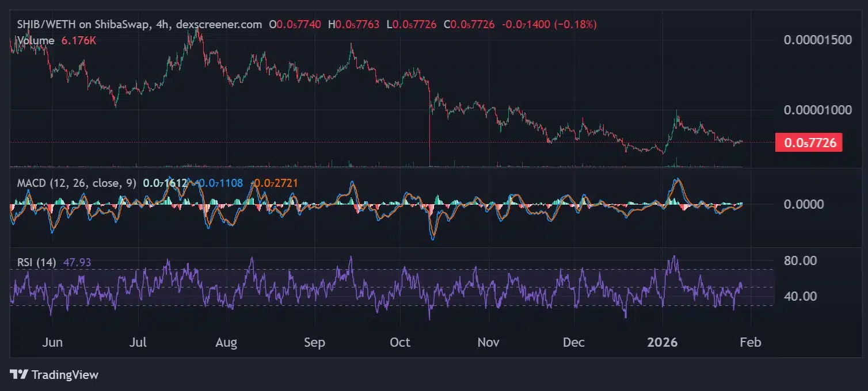Click the 80.00 RSI level line

coord(800,261)
